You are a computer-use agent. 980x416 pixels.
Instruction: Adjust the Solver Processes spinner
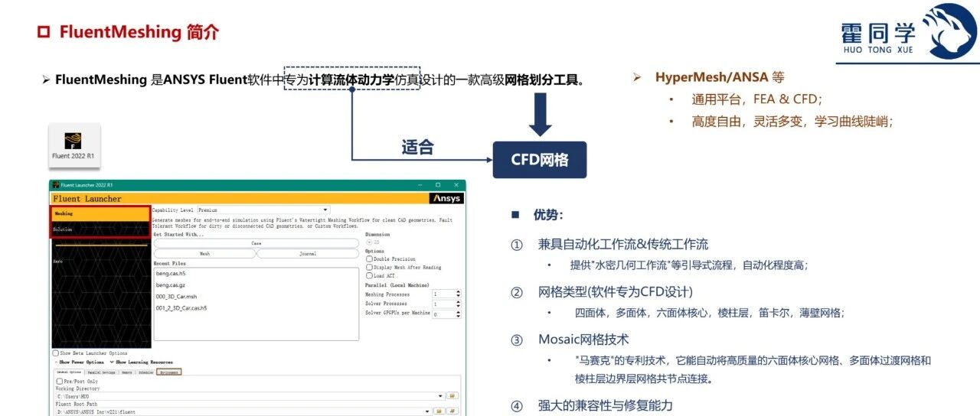click(446, 304)
